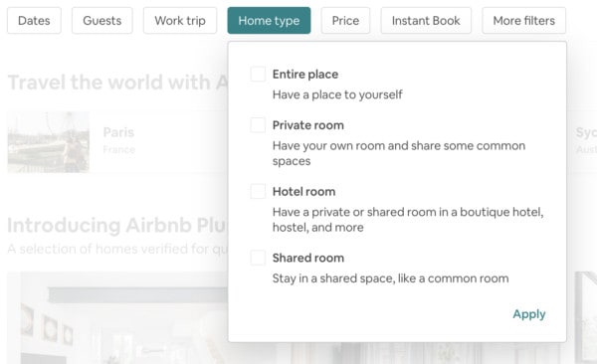597x364 pixels.
Task: Click the Private room label text
Action: point(308,125)
